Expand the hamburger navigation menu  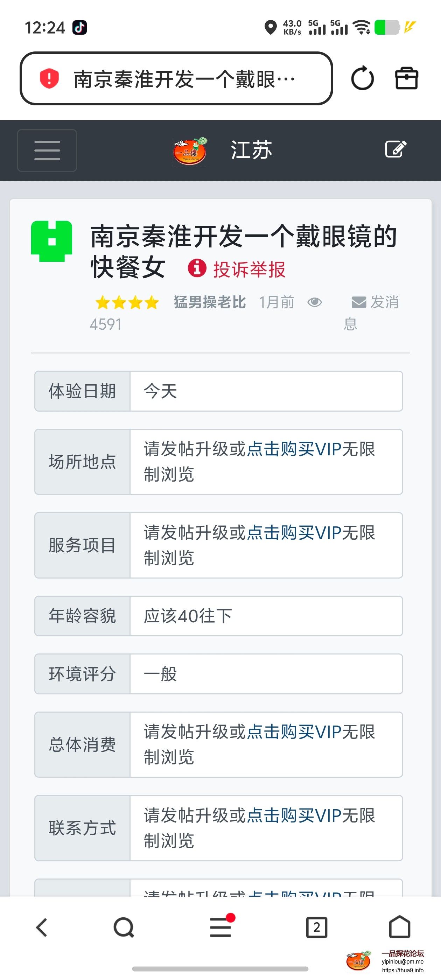pyautogui.click(x=47, y=150)
